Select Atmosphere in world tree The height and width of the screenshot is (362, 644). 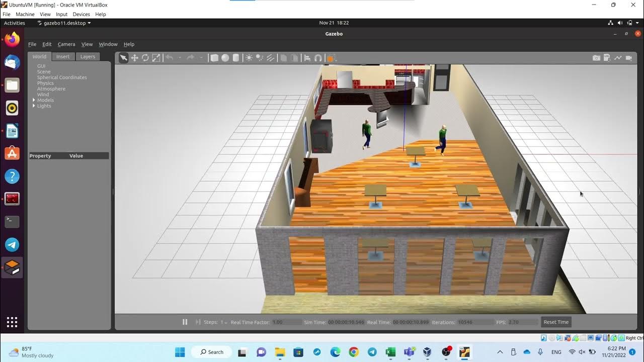pos(51,89)
